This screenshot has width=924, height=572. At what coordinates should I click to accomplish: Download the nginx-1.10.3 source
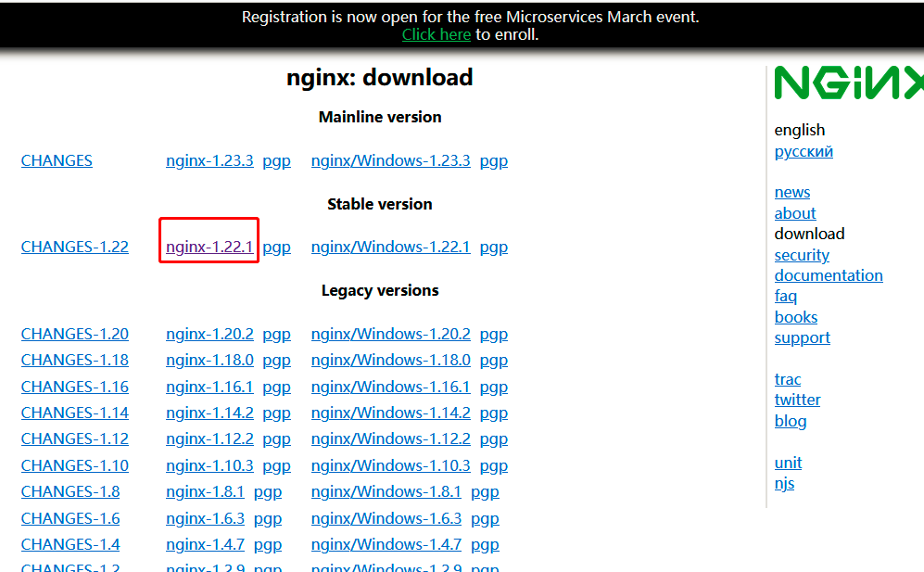(x=209, y=465)
